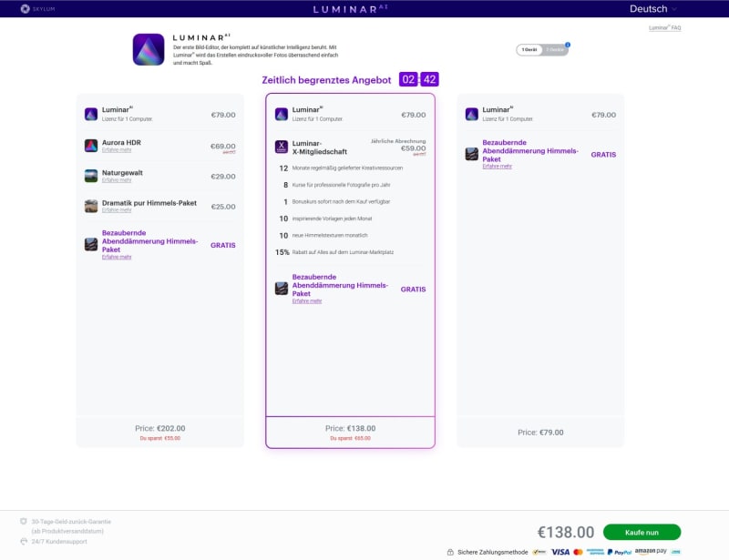This screenshot has height=560, width=729.
Task: Open the Deutsch language dropdown
Action: [x=652, y=9]
